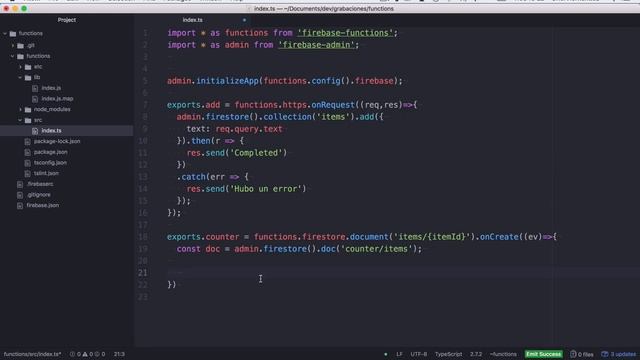Open package-lock.json from the tree
Screen dimensions: 640x360
coord(57,141)
